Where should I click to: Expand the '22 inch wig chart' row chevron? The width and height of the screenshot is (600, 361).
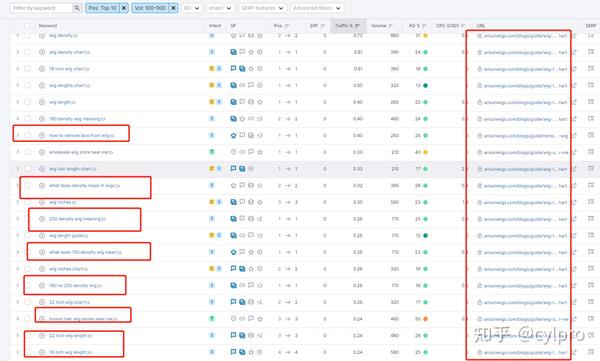pos(17,302)
